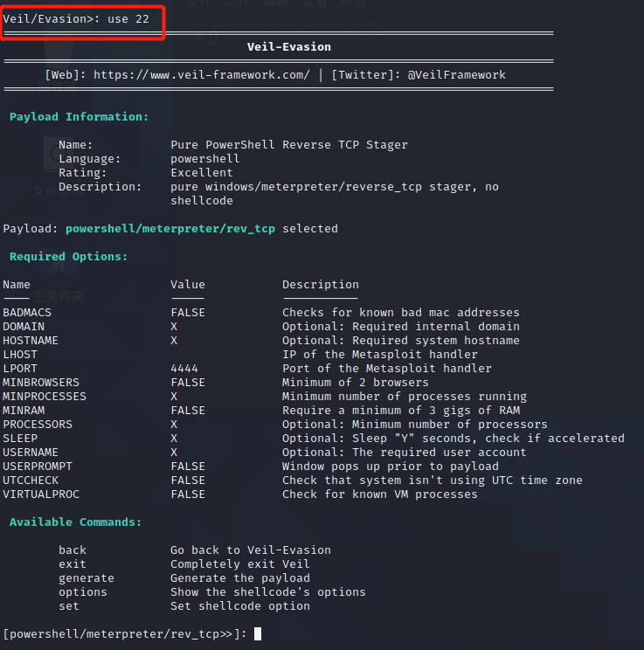This screenshot has width=644, height=650.
Task: Click the 'exit' command
Action: [73, 564]
